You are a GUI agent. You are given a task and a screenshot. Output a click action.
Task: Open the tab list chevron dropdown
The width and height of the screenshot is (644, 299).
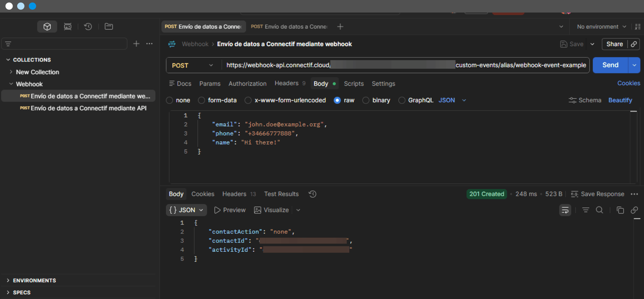(x=561, y=26)
